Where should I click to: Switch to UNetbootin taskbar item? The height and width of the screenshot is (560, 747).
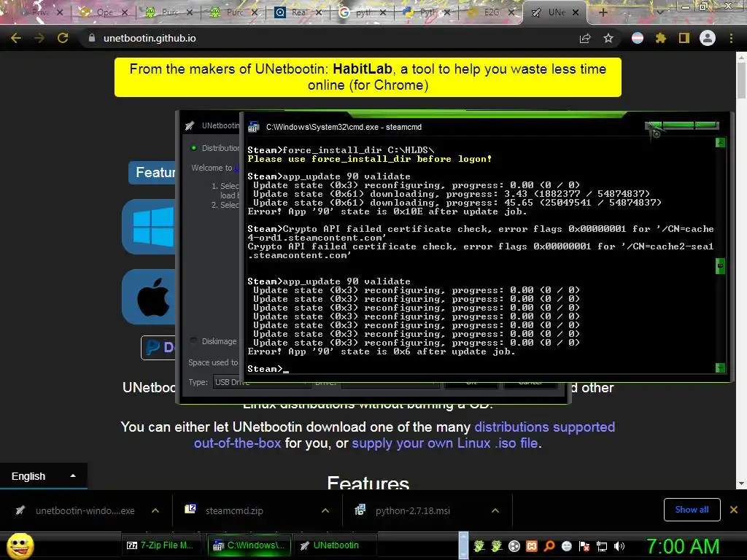click(335, 545)
